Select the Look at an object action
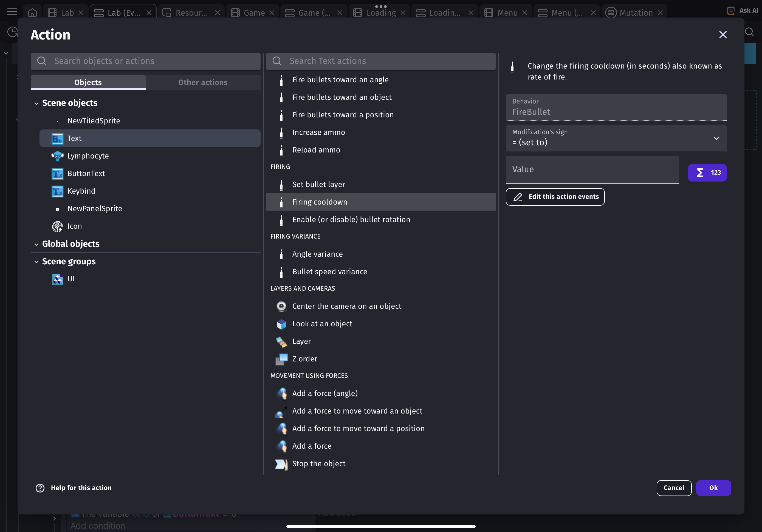 click(322, 324)
